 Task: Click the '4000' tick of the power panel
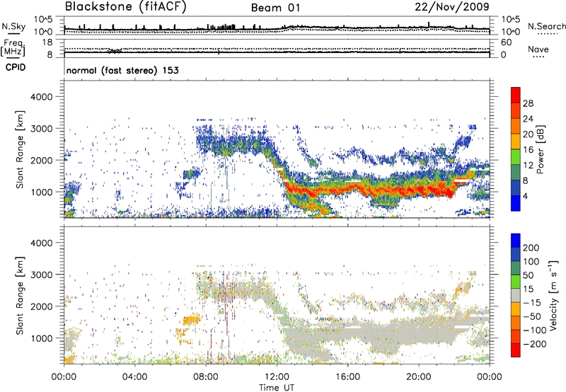[42, 97]
